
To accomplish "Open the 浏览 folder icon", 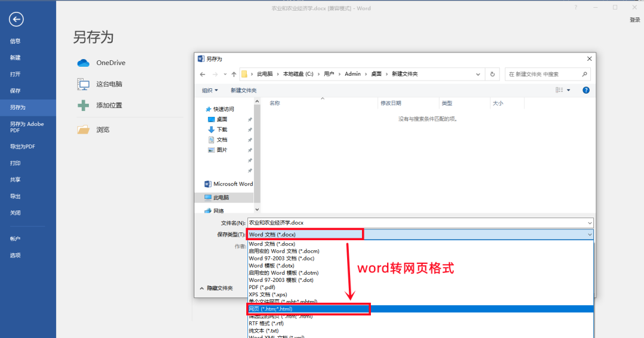I will (83, 130).
